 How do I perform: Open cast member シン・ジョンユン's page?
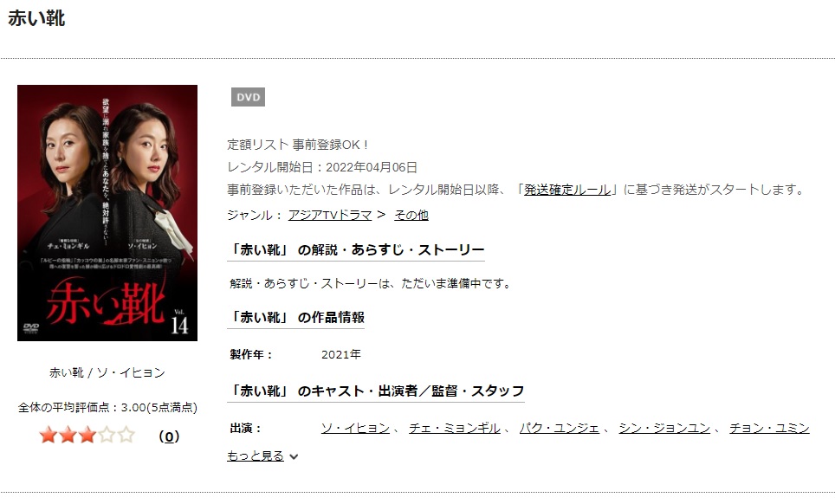click(664, 429)
